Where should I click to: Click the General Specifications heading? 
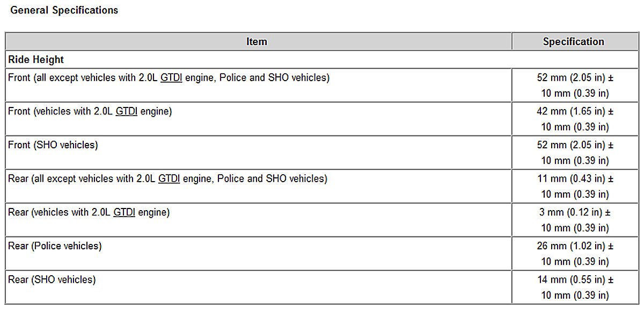coord(64,10)
